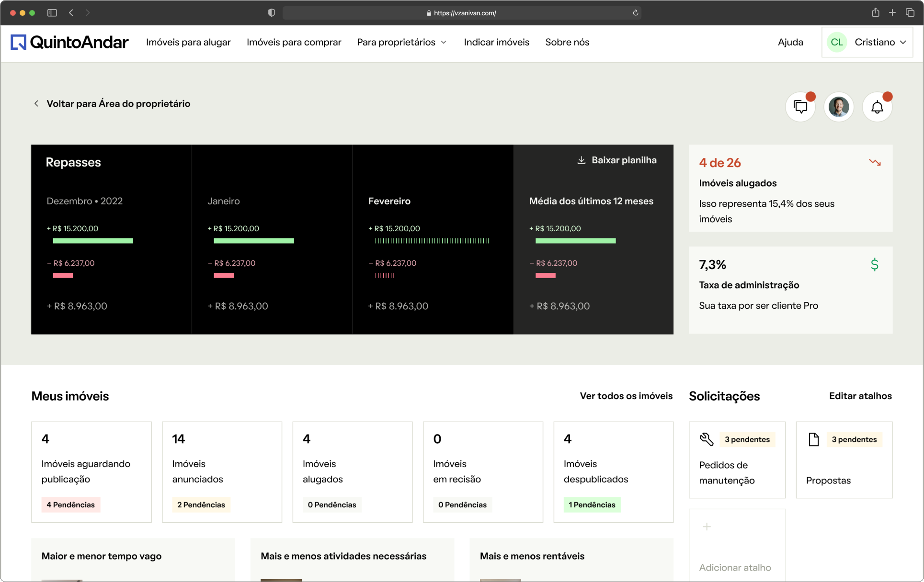
Task: Click Fevereiro net total + R$ 8.963,00
Action: (398, 306)
